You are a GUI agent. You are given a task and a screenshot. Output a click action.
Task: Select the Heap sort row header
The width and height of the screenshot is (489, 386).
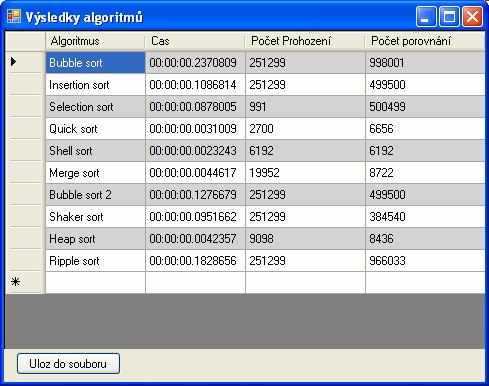coord(25,239)
